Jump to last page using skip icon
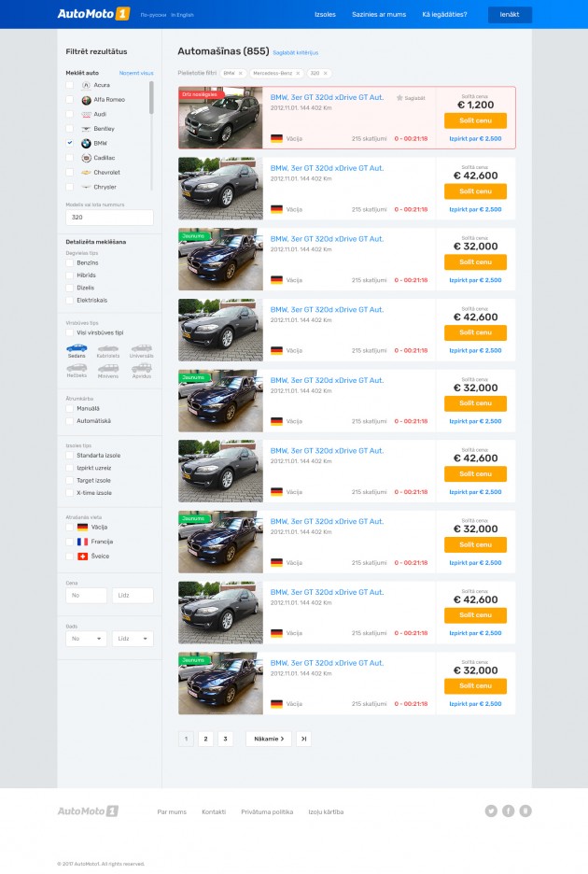This screenshot has width=588, height=874. [303, 739]
